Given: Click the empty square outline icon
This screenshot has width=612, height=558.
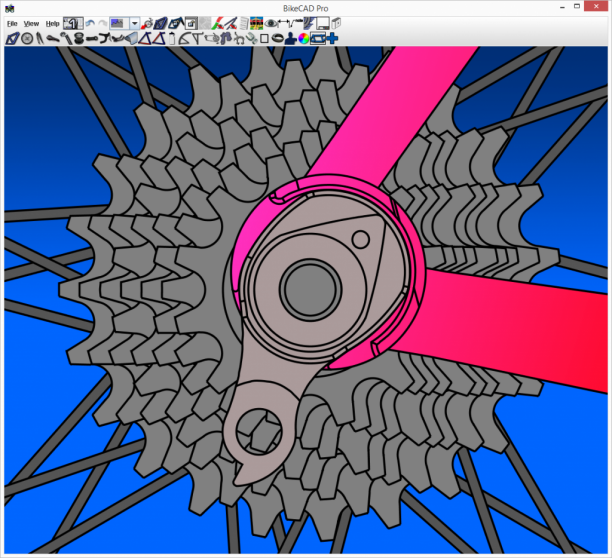Looking at the screenshot, I should (264, 39).
